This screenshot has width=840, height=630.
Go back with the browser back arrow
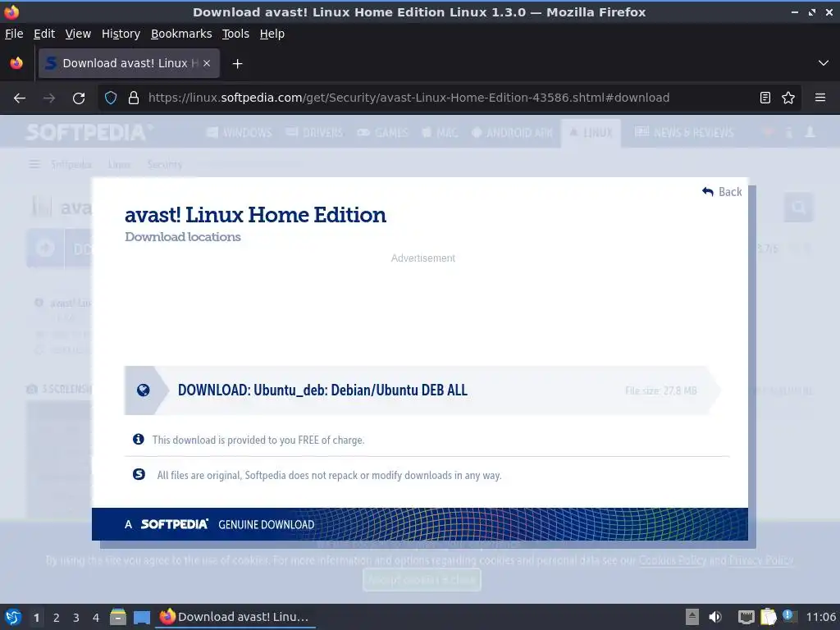(x=20, y=98)
